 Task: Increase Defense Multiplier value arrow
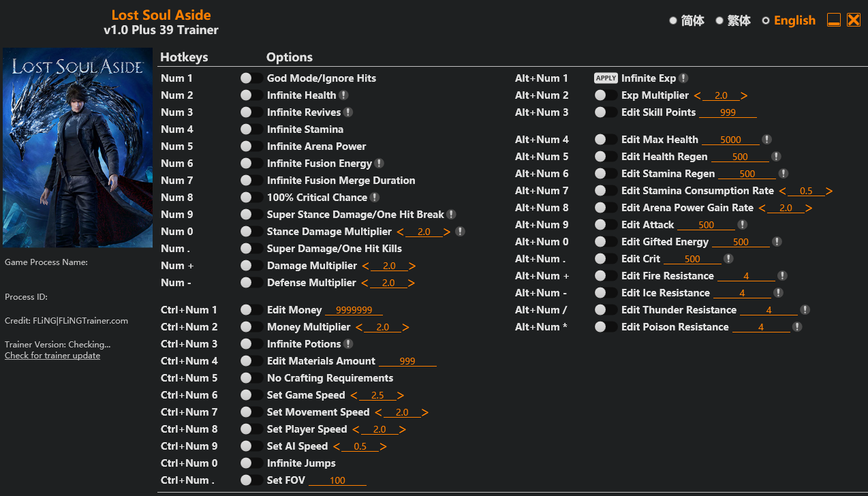tap(412, 283)
